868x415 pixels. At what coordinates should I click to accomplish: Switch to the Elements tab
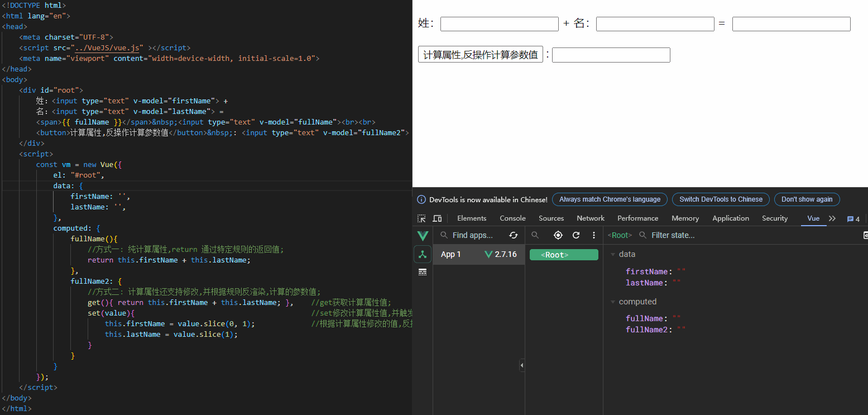pyautogui.click(x=472, y=218)
